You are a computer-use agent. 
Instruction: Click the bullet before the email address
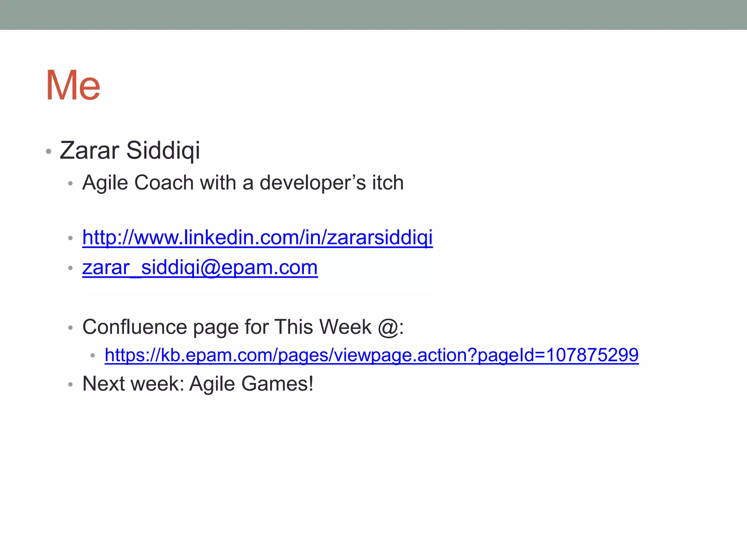coord(71,269)
